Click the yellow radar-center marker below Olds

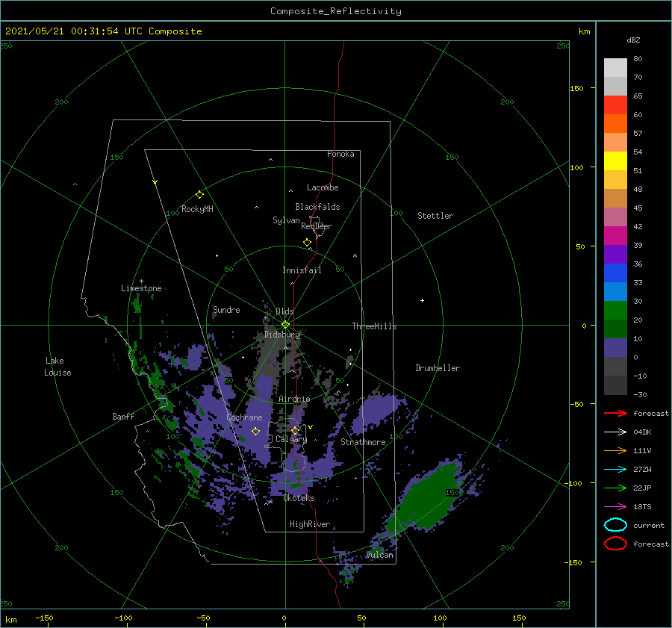(x=285, y=325)
